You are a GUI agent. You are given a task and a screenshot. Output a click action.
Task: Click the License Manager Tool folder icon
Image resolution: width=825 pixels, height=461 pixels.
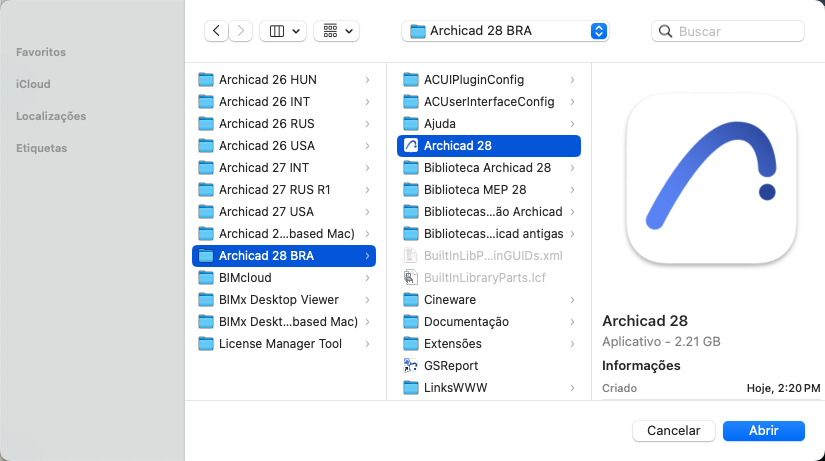click(x=206, y=344)
